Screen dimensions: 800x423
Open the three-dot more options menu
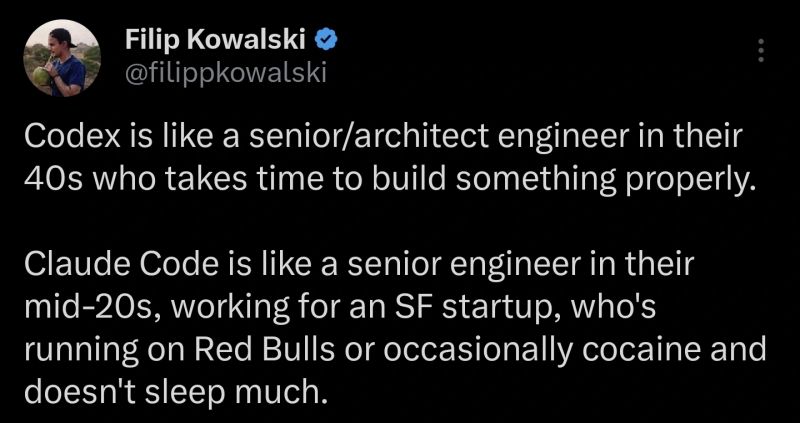(x=760, y=50)
